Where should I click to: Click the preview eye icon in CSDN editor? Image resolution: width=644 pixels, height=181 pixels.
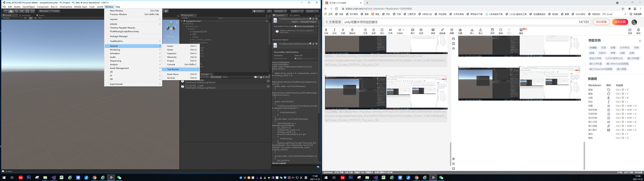point(453,48)
